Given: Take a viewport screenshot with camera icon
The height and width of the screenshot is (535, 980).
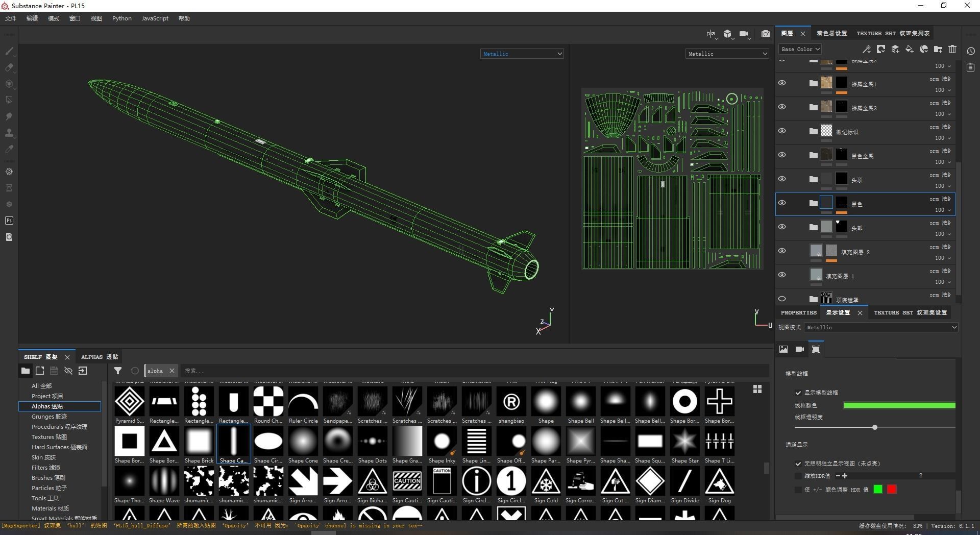Looking at the screenshot, I should pos(766,34).
